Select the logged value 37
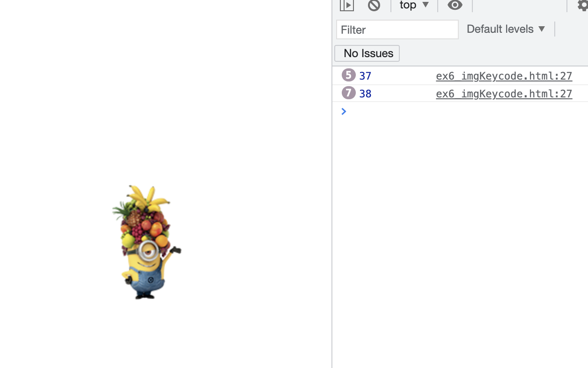The width and height of the screenshot is (588, 368). (x=365, y=76)
